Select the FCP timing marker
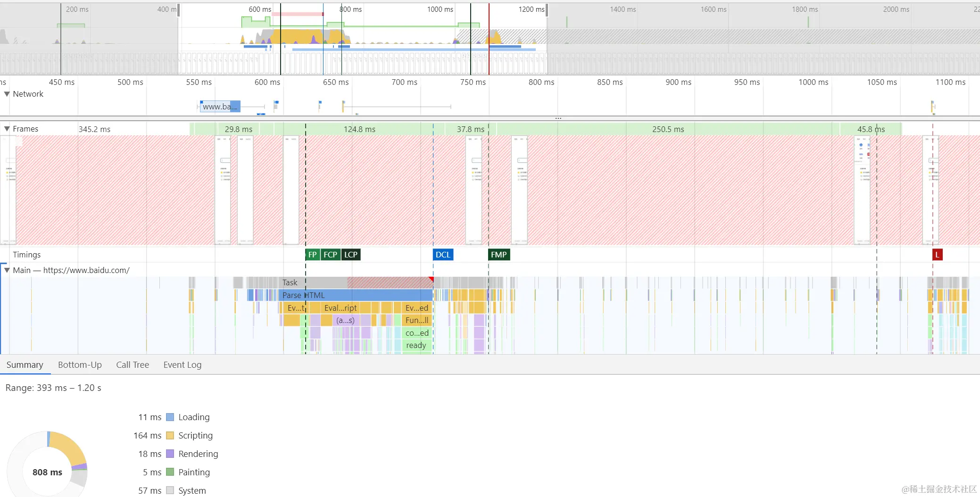Screen dimensions: 980x497 tap(330, 255)
